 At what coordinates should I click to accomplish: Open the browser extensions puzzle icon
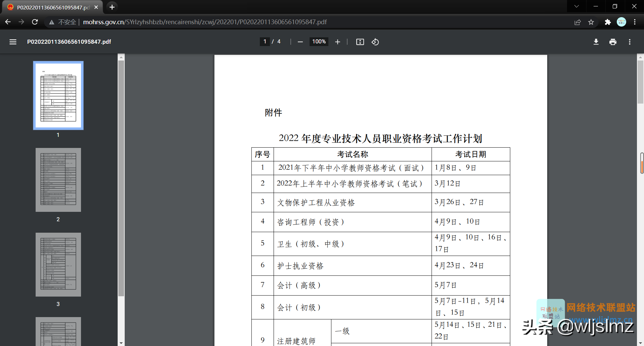click(x=607, y=22)
